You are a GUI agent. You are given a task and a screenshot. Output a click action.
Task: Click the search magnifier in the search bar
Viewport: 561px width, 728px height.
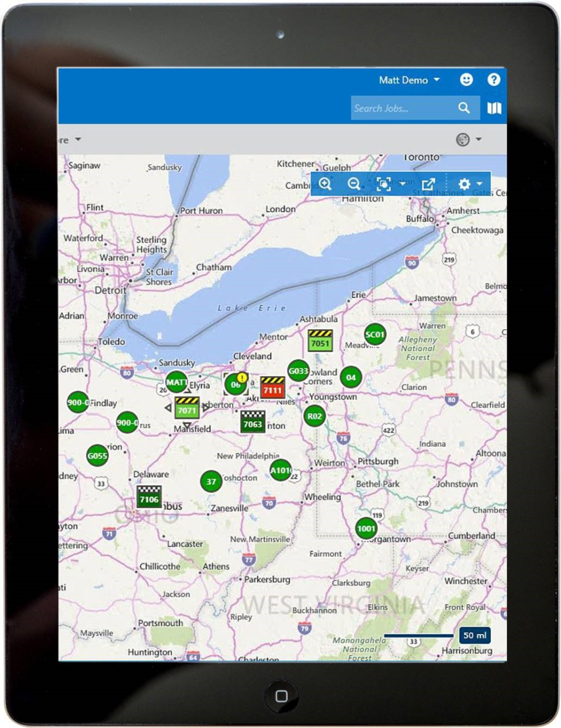465,108
